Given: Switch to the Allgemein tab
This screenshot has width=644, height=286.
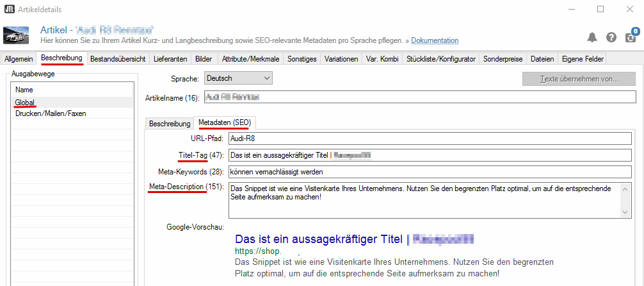Looking at the screenshot, I should 19,59.
